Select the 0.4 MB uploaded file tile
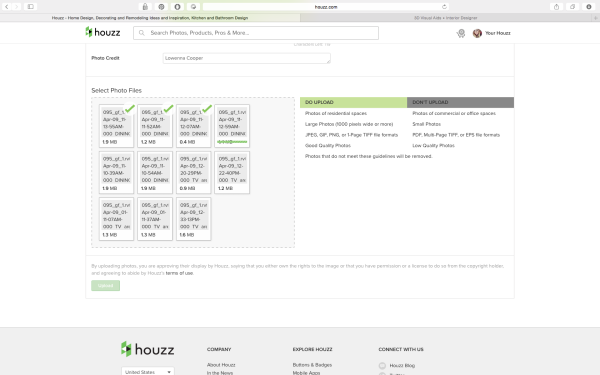600x375 pixels. coord(194,126)
